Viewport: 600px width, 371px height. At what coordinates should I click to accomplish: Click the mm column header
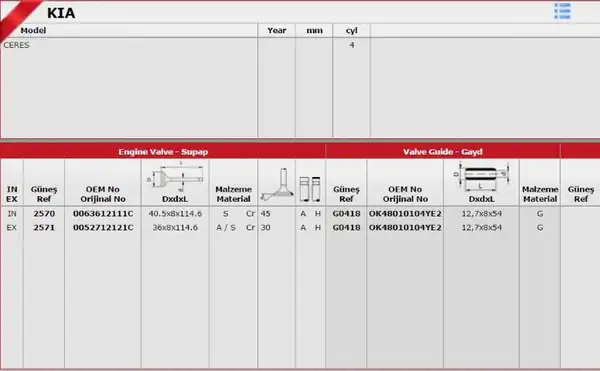coord(314,31)
